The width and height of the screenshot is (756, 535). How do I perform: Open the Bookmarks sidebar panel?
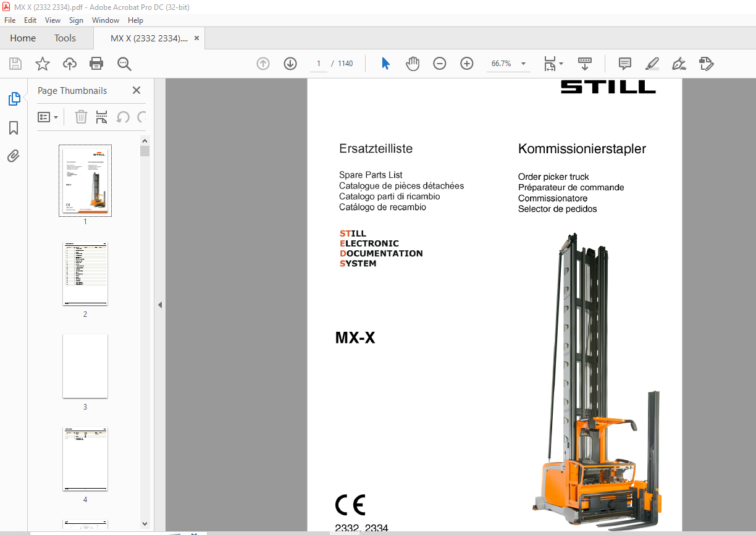point(14,128)
